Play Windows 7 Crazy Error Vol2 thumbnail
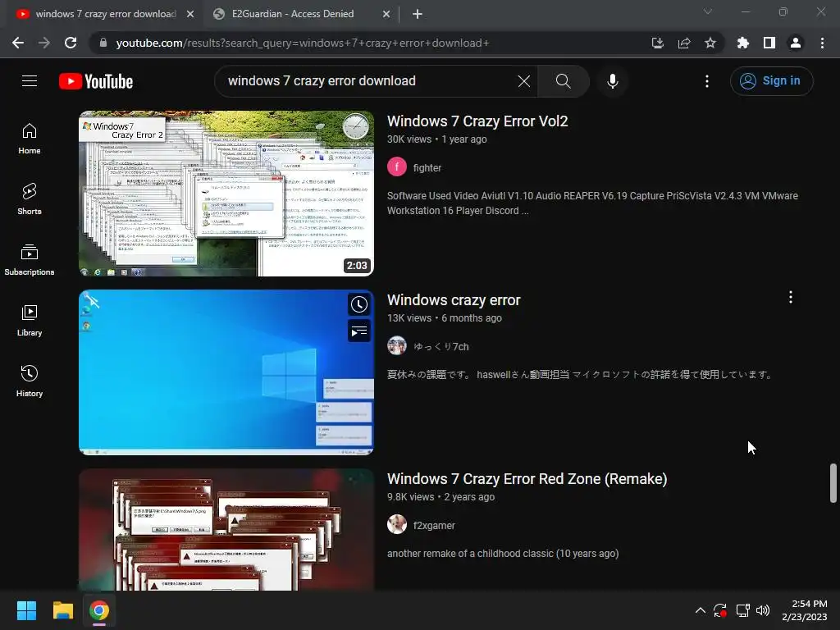The height and width of the screenshot is (630, 840). coord(226,194)
